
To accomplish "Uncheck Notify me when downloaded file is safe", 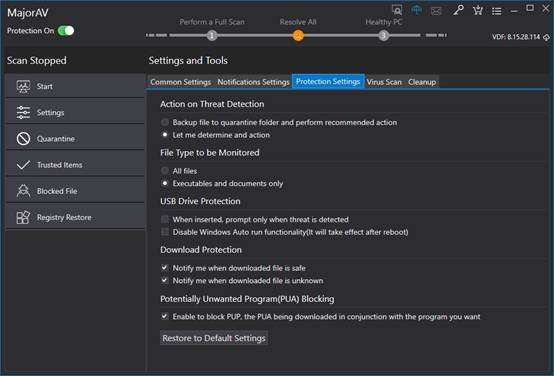I will [x=165, y=268].
